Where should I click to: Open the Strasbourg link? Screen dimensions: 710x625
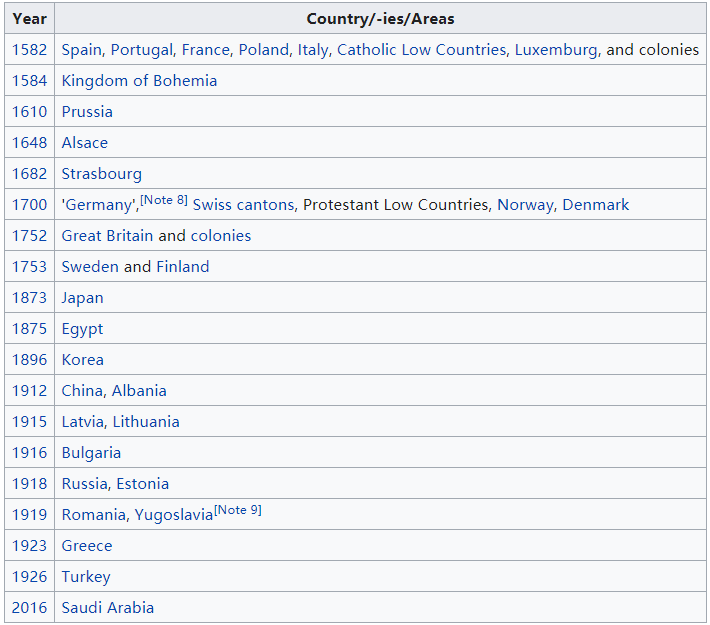tap(102, 174)
